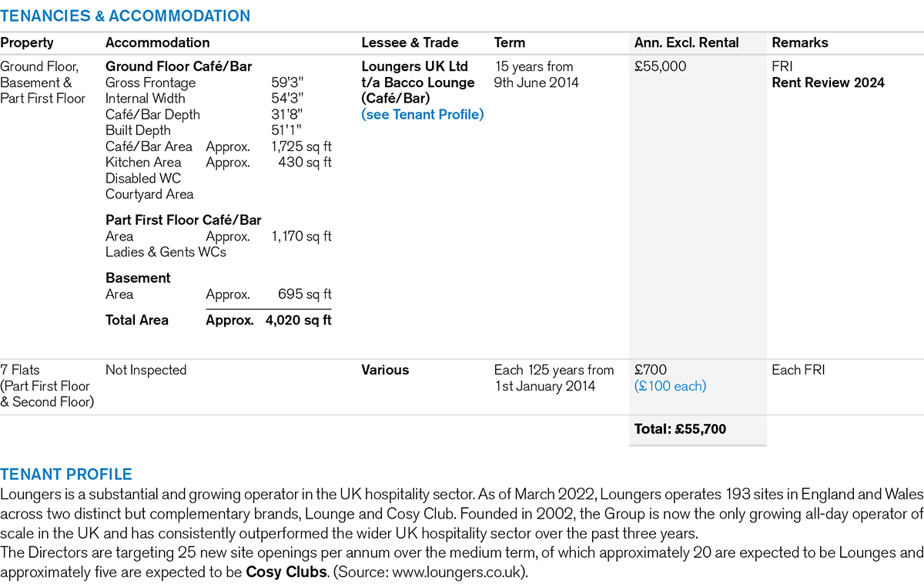This screenshot has width=924, height=584.
Task: Click the 'Part First Floor Café/Bar' subheading
Action: coord(183,220)
